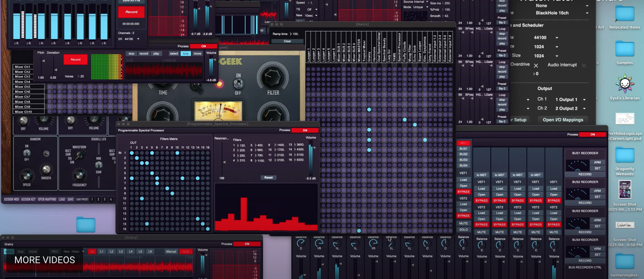Toggle the Audio Interrupt checkbox
The width and height of the screenshot is (644, 279).
tap(584, 65)
